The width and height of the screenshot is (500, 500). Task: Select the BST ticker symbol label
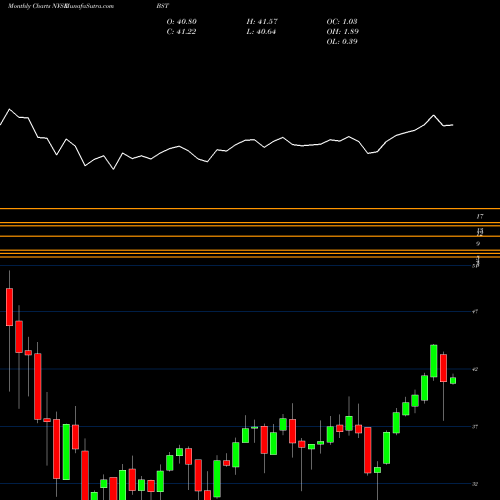click(x=163, y=6)
